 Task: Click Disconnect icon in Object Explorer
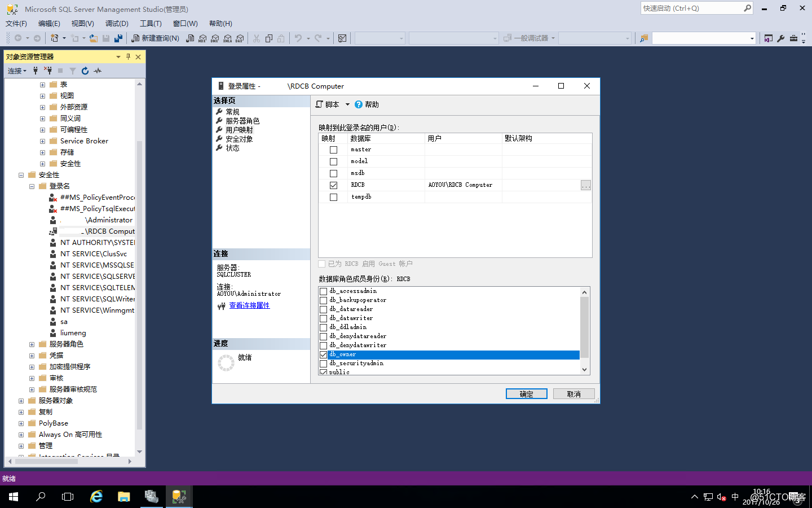pos(48,71)
